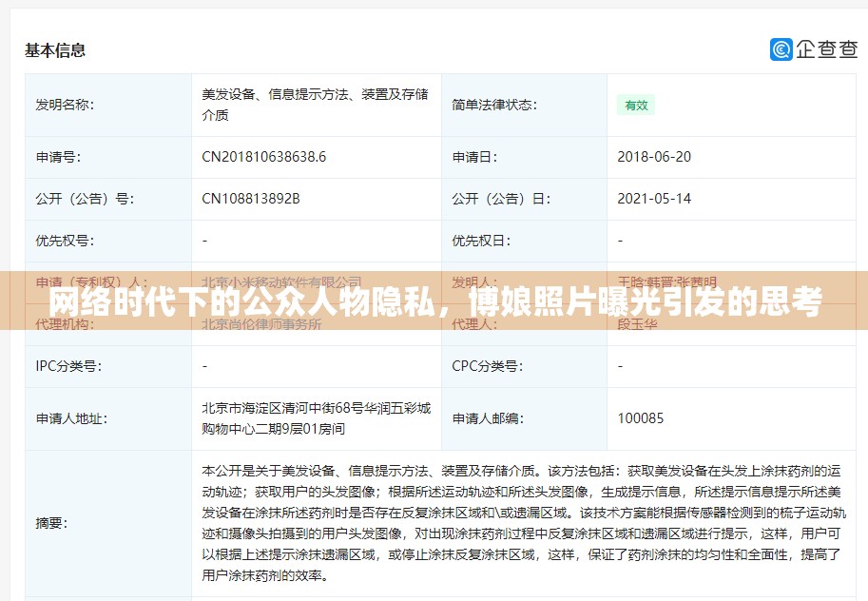Click the 发明名称 label cell
Viewport: 868px width, 601px height.
[x=108, y=105]
